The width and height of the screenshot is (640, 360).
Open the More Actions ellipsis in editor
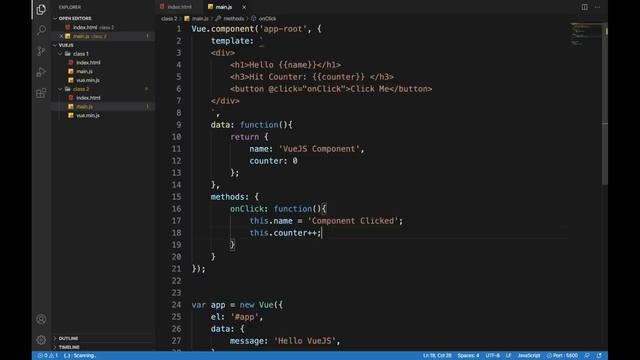[597, 7]
